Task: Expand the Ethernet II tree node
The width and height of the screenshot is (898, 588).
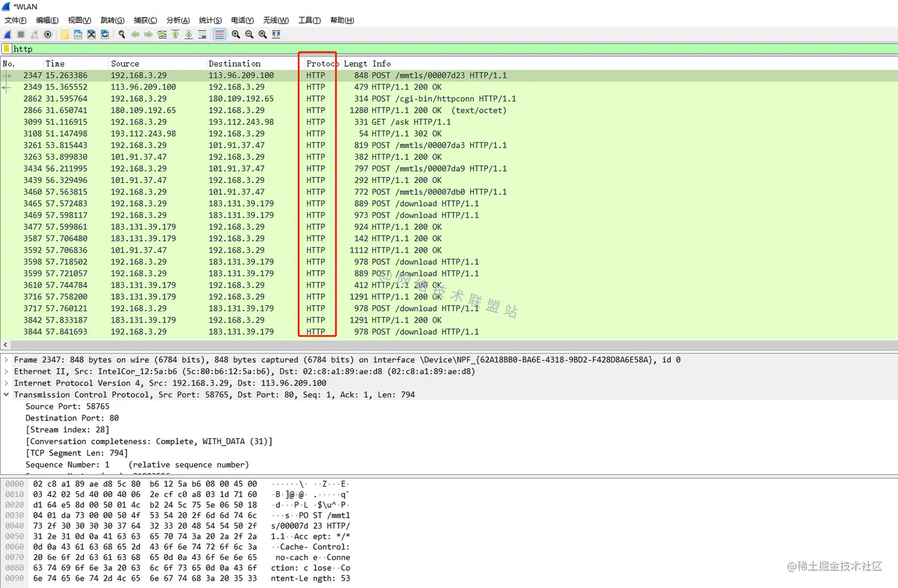Action: click(6, 372)
